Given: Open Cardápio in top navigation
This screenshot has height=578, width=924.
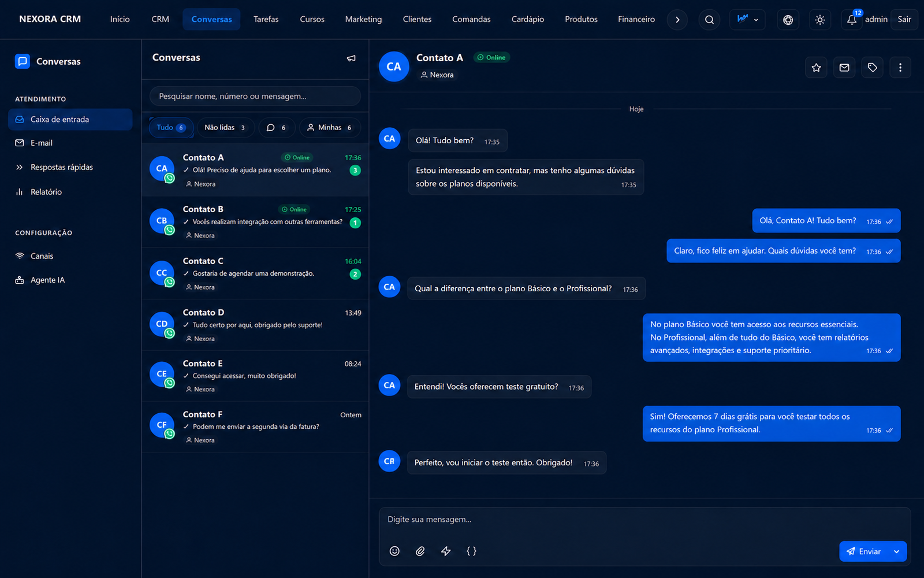Looking at the screenshot, I should (528, 20).
